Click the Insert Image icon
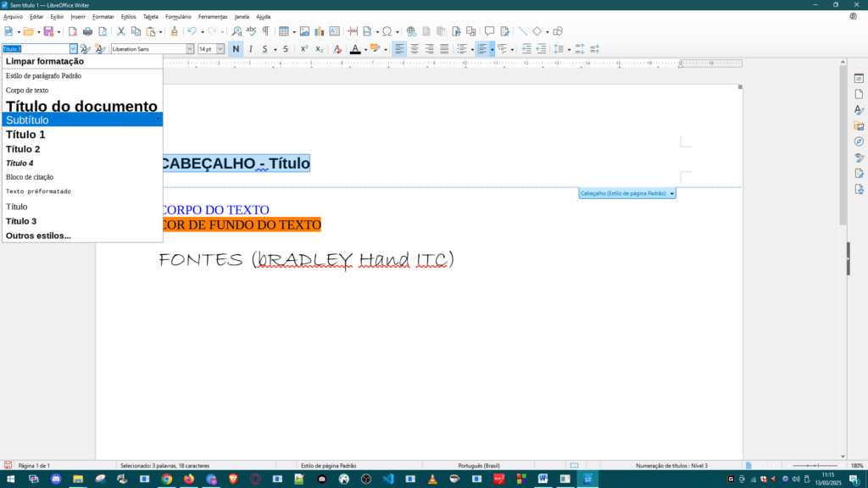The height and width of the screenshot is (488, 868). tap(304, 31)
